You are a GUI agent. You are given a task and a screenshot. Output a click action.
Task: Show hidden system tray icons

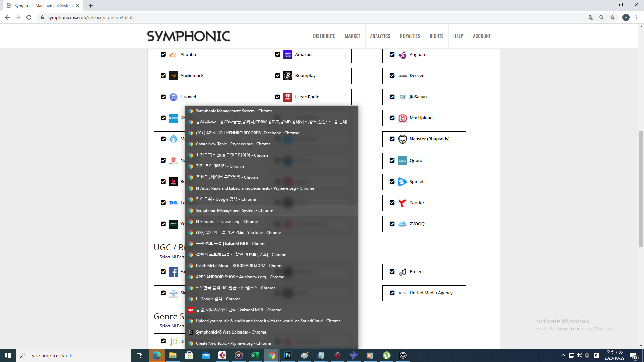tap(563, 355)
